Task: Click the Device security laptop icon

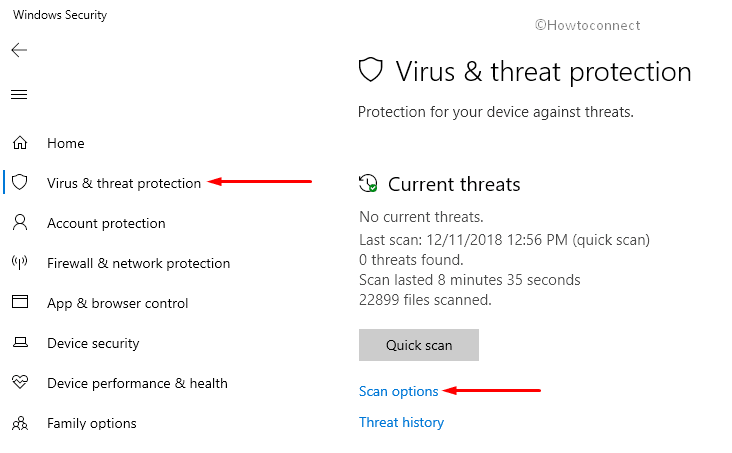Action: pos(20,343)
